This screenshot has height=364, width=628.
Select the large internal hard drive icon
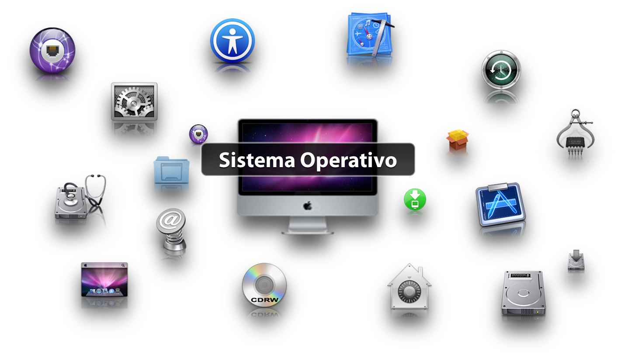pos(523,293)
